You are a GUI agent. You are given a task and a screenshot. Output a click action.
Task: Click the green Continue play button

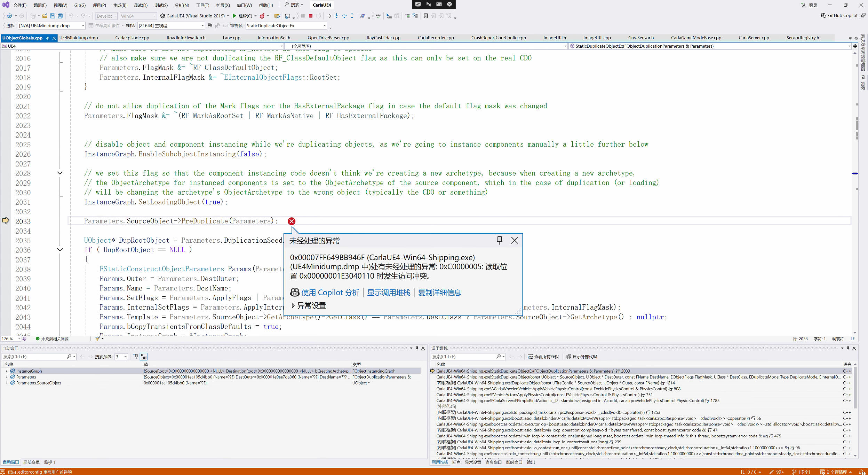[234, 16]
